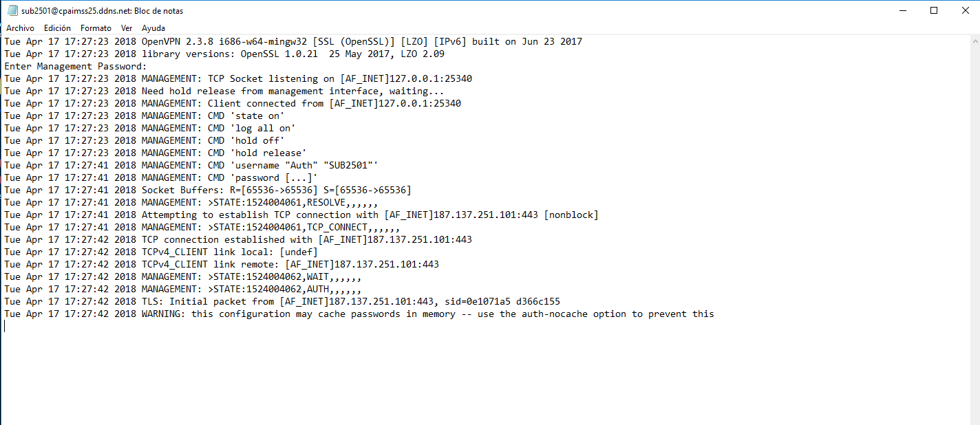Open the Archivo menu
This screenshot has height=425, width=980.
20,28
